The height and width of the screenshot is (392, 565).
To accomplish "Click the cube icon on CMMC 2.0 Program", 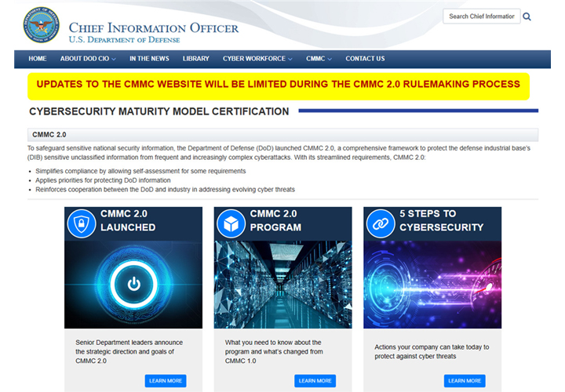I will [231, 223].
